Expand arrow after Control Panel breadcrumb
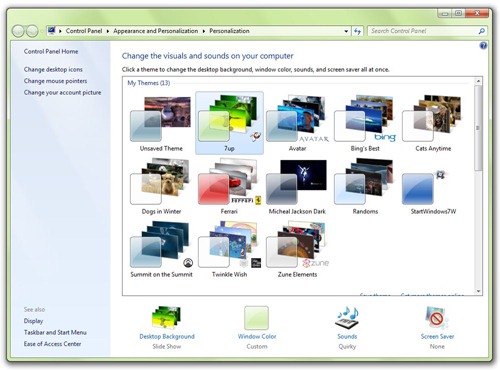The width and height of the screenshot is (500, 370). click(x=108, y=31)
